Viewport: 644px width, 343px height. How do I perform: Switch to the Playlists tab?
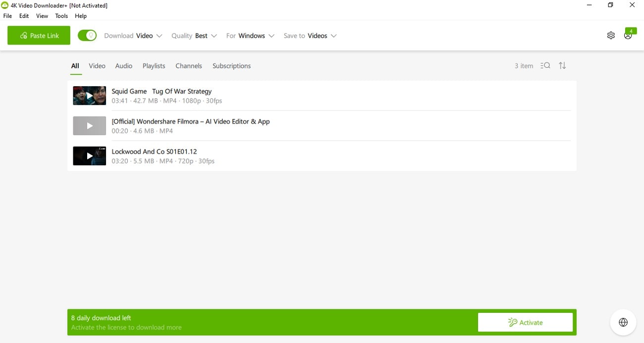pyautogui.click(x=154, y=66)
